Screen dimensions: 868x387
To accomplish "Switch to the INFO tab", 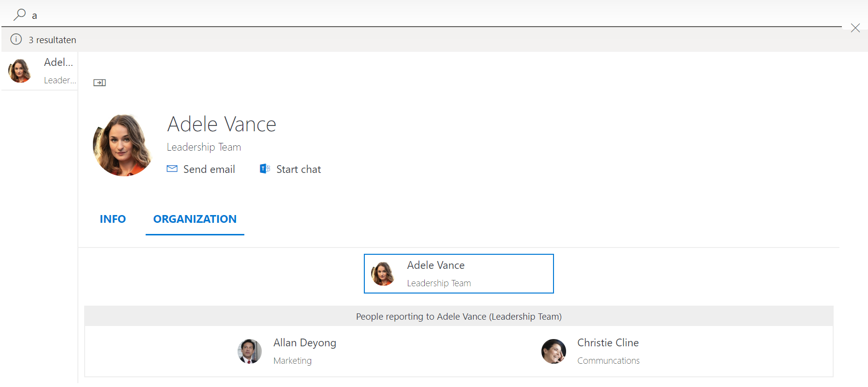I will (113, 219).
